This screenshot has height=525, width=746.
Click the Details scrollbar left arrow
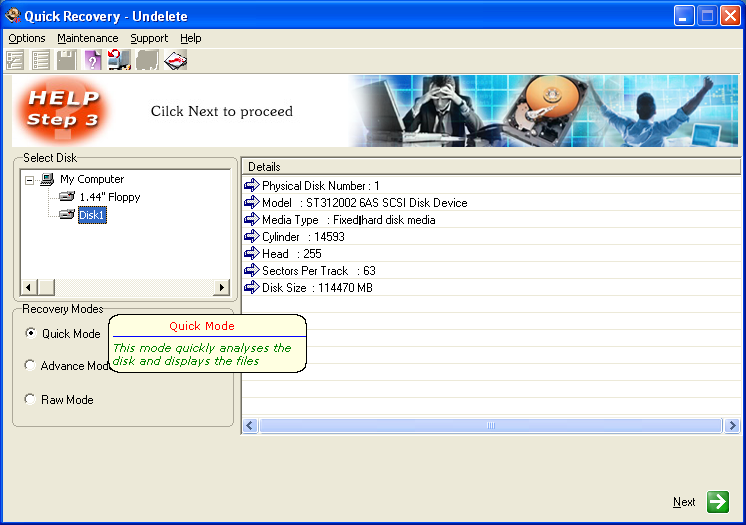coord(250,425)
